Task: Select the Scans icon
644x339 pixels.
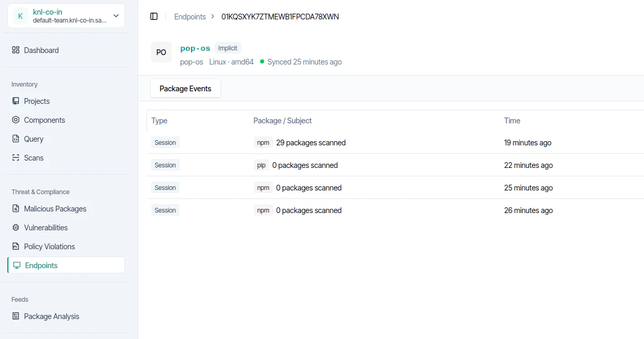Action: tap(16, 158)
